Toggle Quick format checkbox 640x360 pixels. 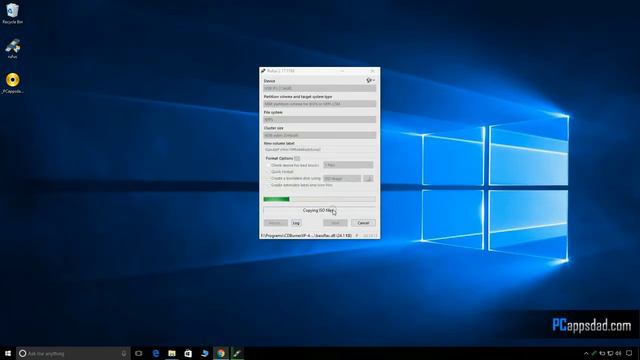268,172
